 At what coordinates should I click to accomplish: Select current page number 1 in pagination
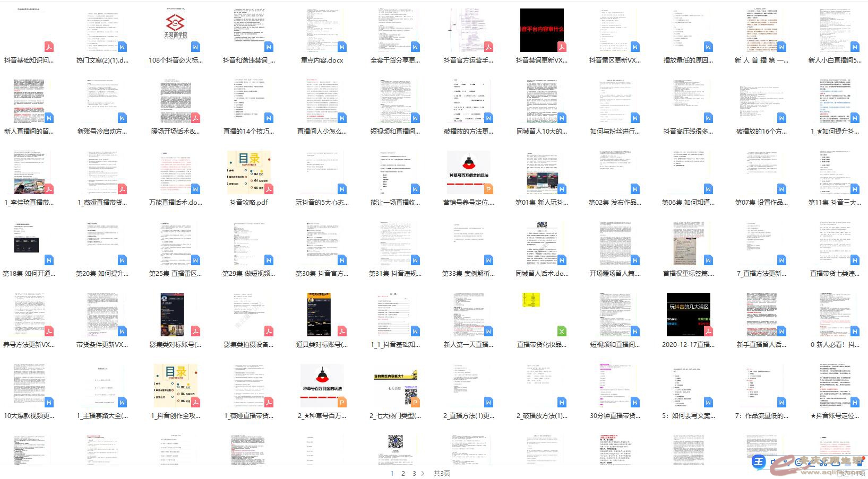392,473
